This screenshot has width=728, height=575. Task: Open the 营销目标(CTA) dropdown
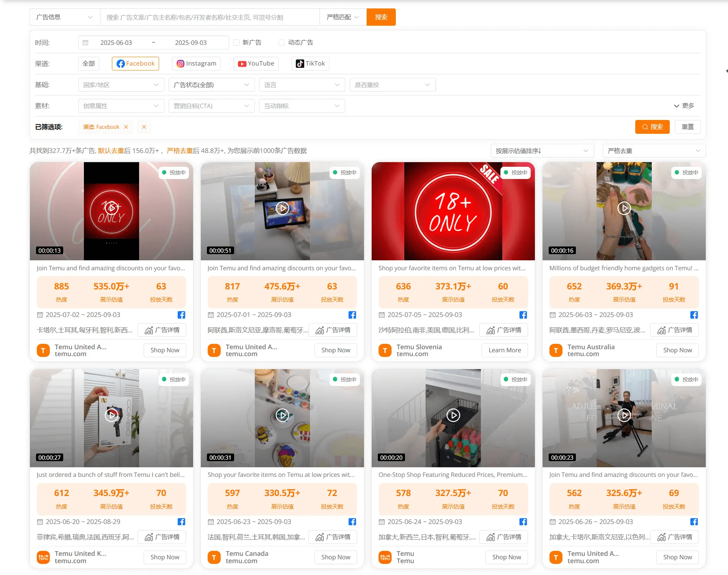click(212, 106)
